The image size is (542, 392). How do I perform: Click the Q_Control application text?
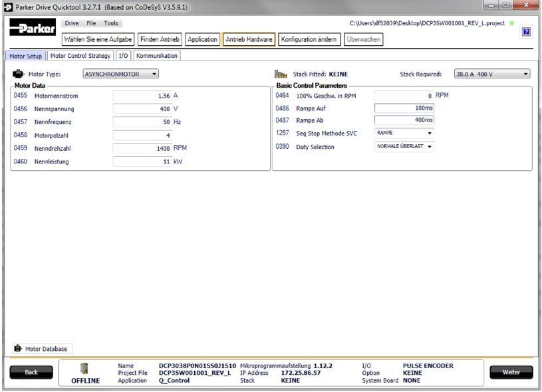click(174, 381)
